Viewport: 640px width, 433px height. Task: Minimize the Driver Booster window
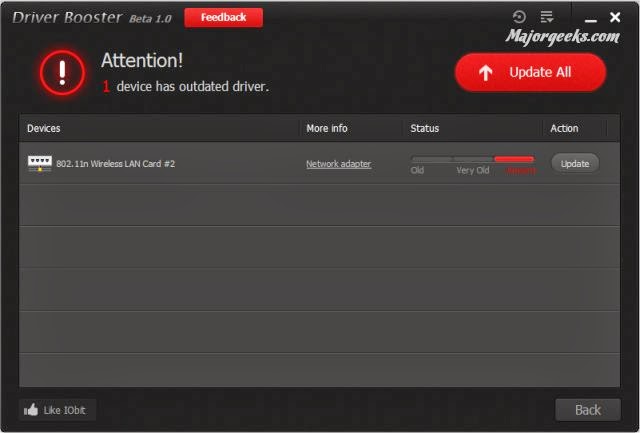(x=591, y=19)
